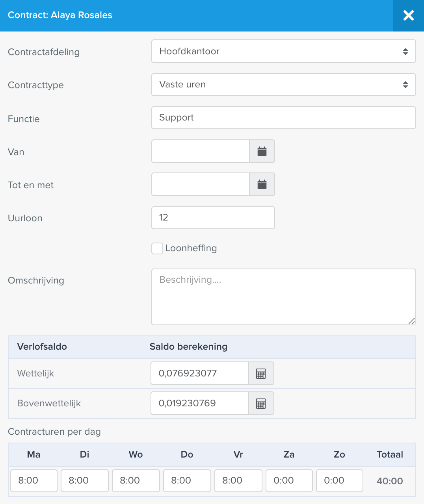424x504 pixels.
Task: Select the Wettelijk saldo value field
Action: 200,373
